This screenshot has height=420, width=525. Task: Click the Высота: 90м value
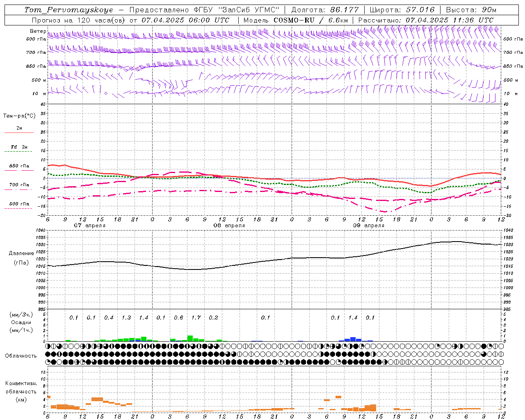tap(471, 10)
